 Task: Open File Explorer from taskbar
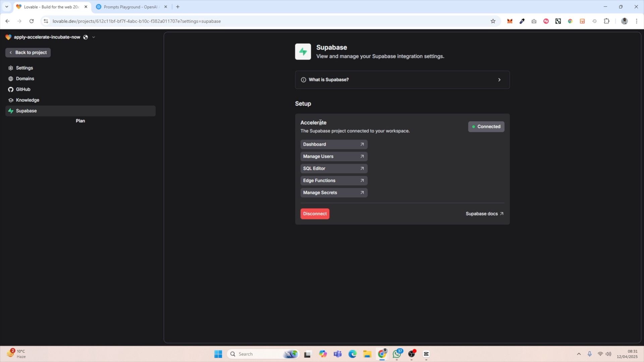(367, 354)
